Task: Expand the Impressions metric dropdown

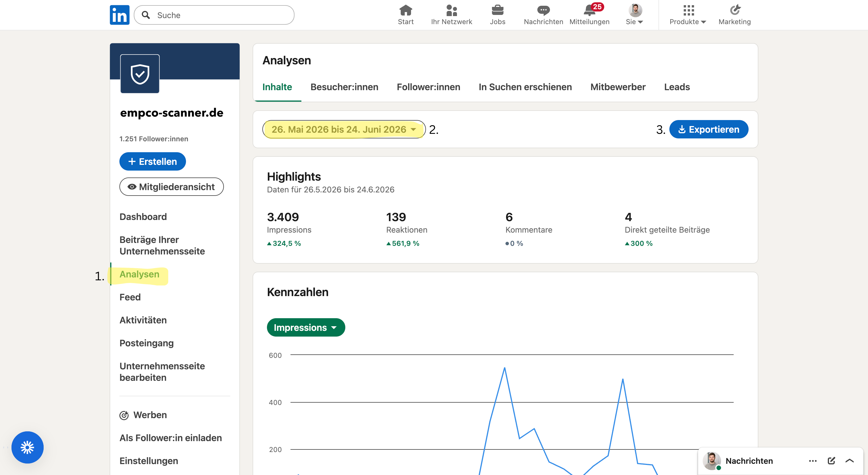Action: point(306,327)
